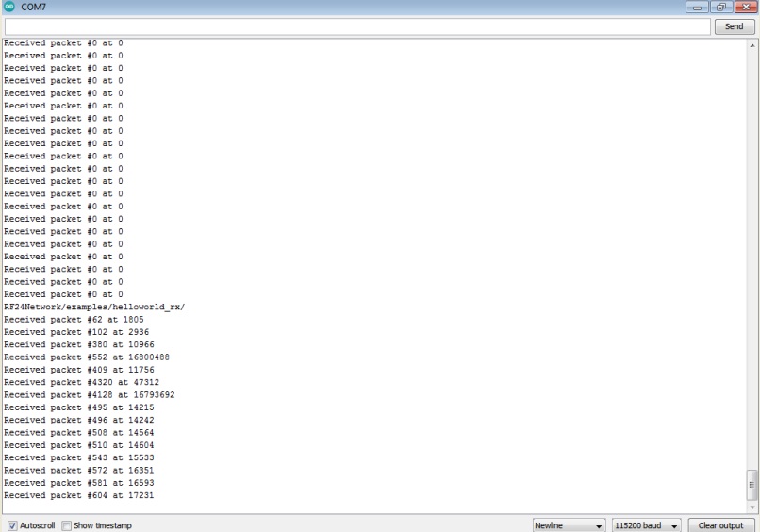
Task: Click the scrollbar down arrow
Action: click(x=752, y=507)
